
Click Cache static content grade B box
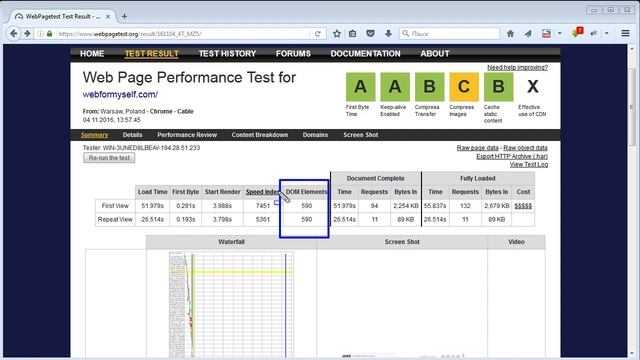coord(498,87)
